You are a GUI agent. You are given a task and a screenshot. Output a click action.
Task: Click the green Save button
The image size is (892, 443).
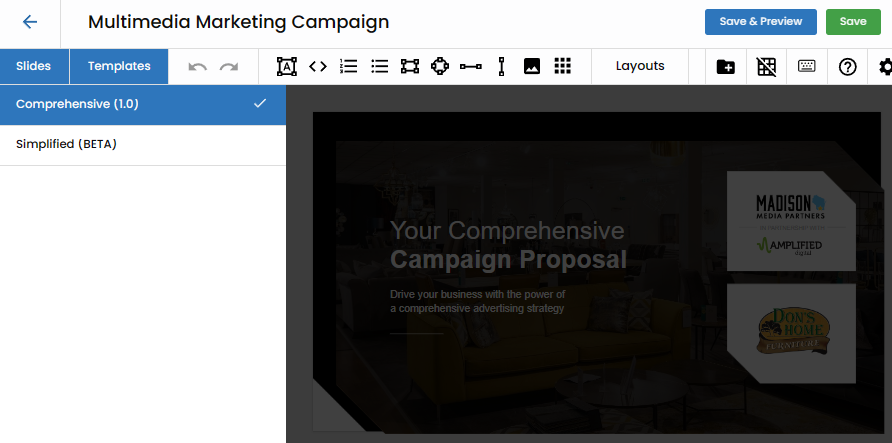[853, 22]
